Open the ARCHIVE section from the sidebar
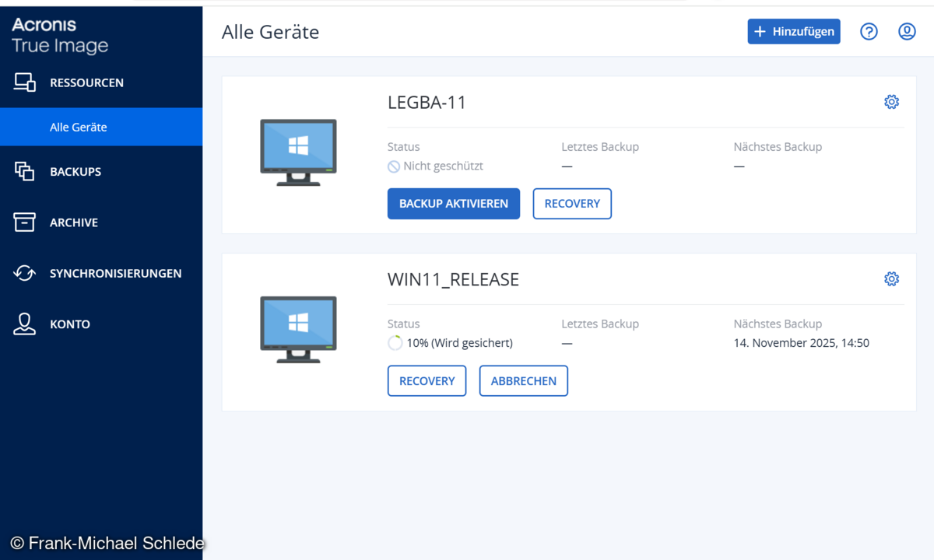 pos(23,222)
